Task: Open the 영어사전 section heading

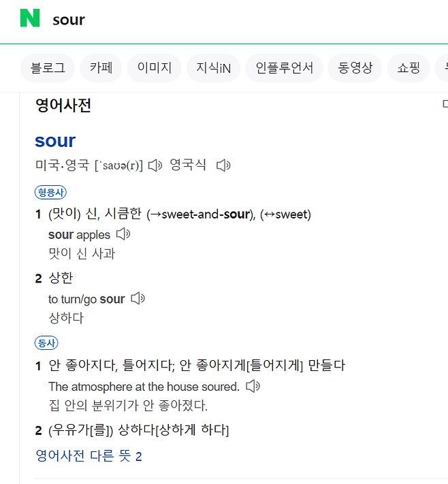Action: click(x=63, y=106)
